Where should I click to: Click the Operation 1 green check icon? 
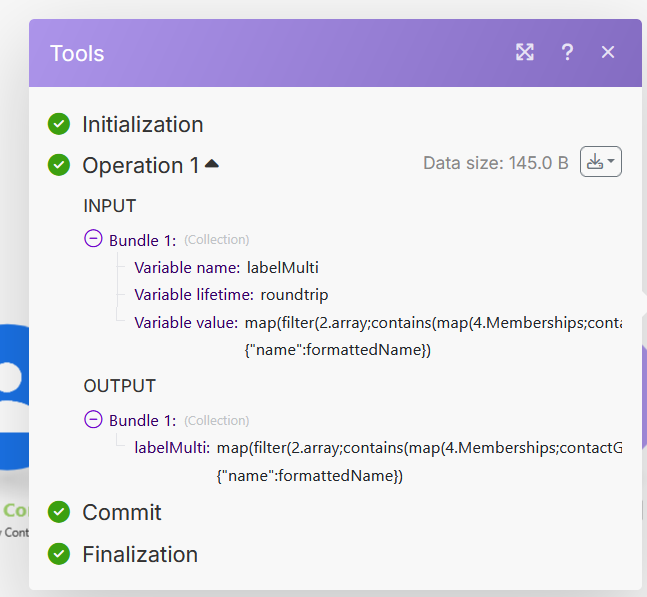tap(59, 165)
